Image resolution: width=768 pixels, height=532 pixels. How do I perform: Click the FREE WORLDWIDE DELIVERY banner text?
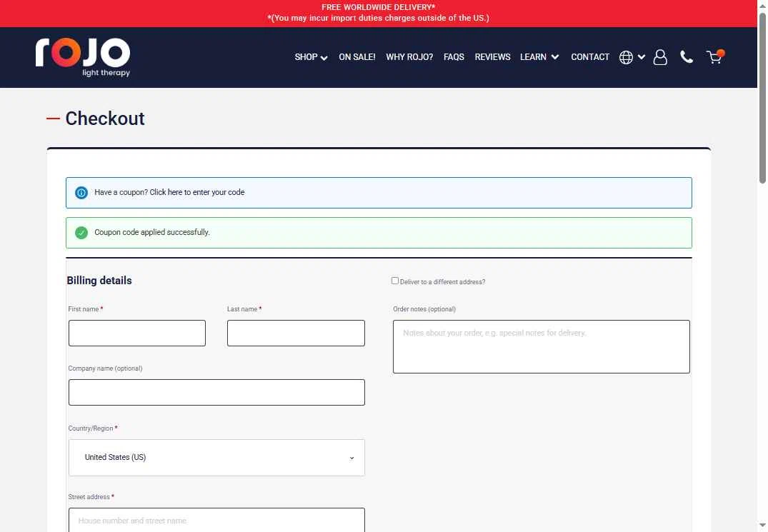pos(378,7)
